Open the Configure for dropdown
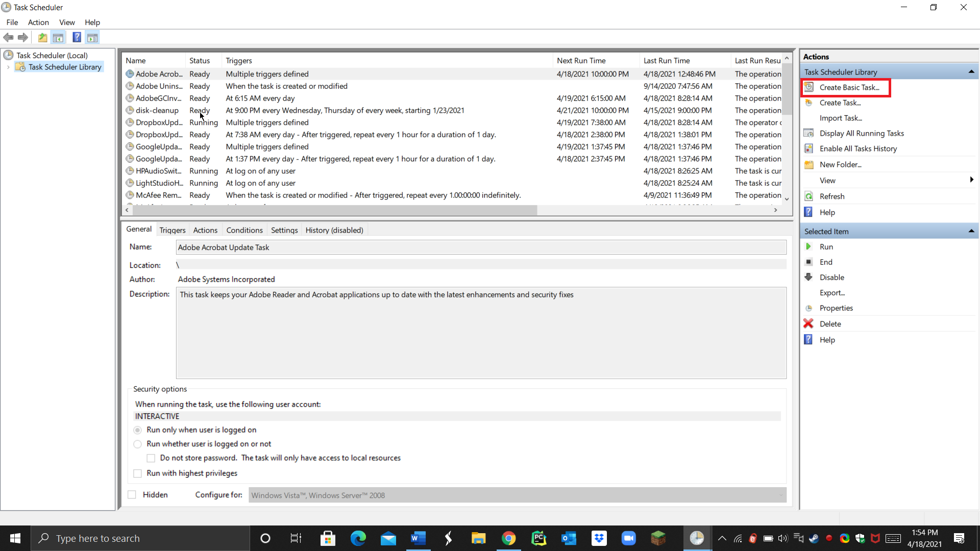Image resolution: width=980 pixels, height=551 pixels. click(517, 495)
